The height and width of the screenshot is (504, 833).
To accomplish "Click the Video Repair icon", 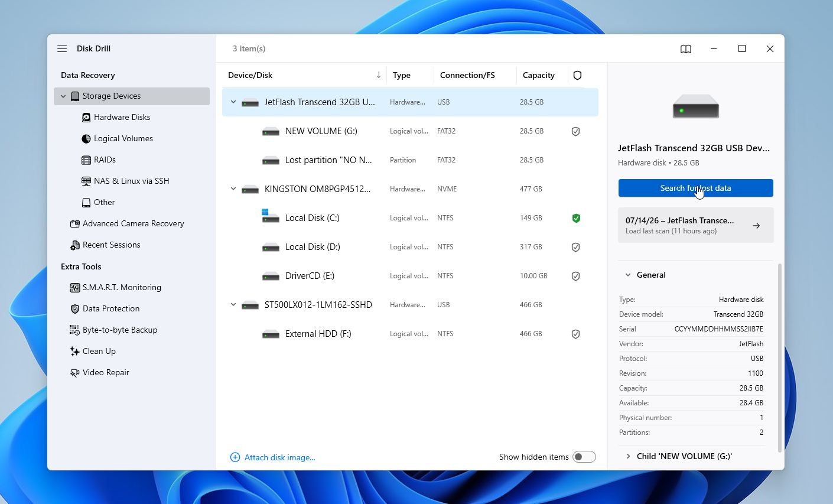I will (x=75, y=372).
